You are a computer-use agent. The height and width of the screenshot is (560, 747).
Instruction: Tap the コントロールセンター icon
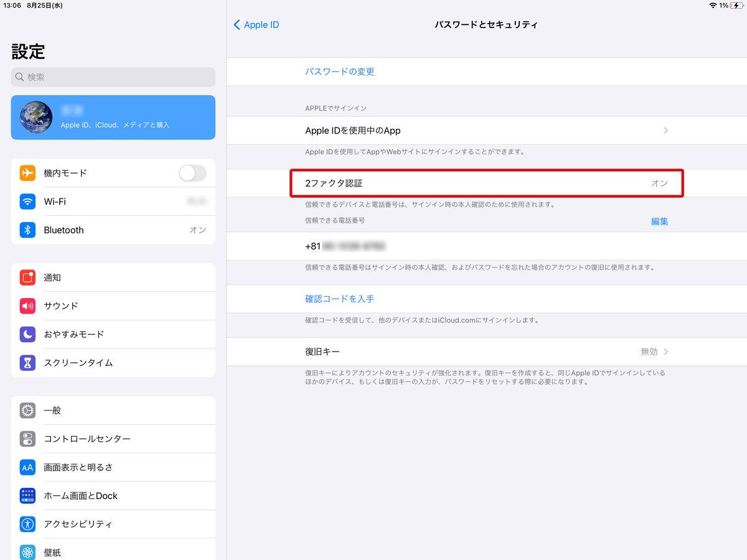click(27, 439)
